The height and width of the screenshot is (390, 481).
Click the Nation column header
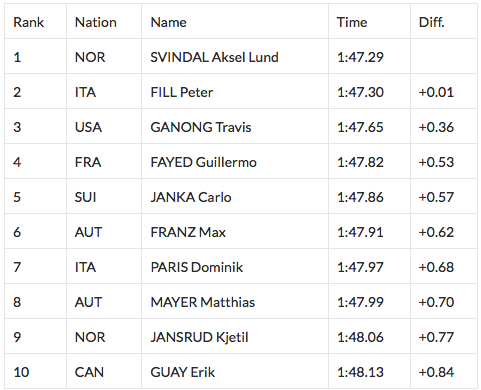96,22
